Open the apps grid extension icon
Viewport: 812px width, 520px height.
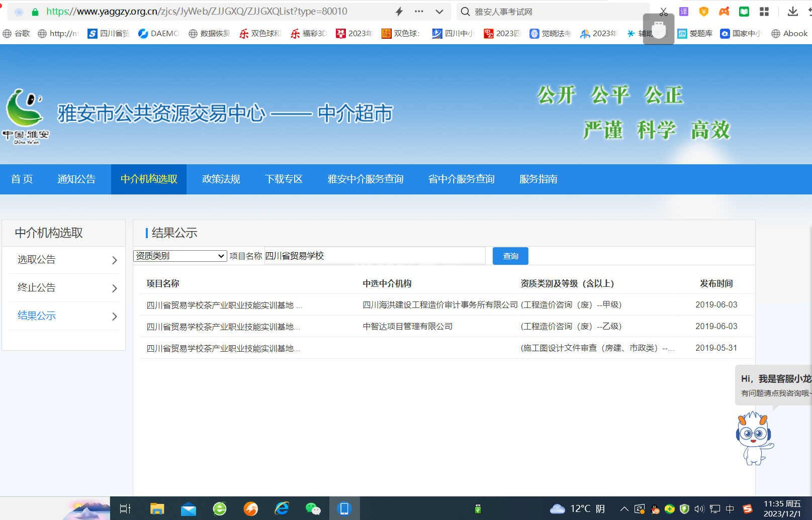click(x=764, y=12)
